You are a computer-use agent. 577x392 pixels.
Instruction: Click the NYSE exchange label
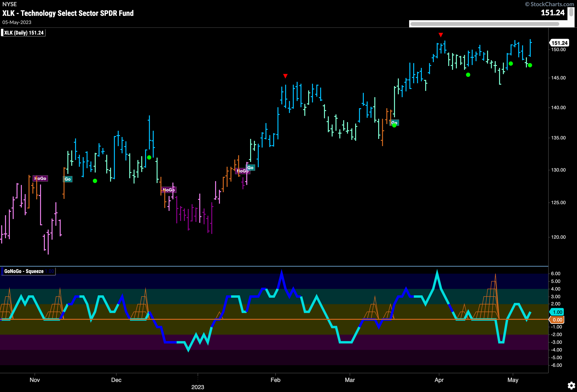[9, 4]
